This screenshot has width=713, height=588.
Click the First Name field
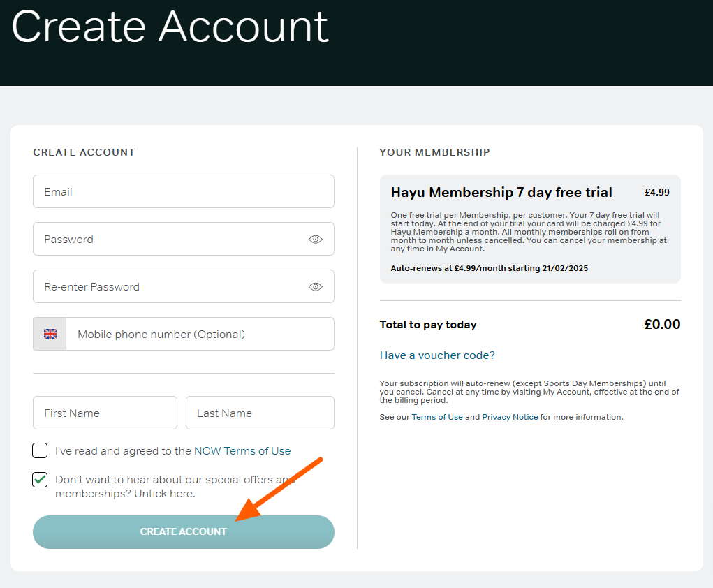[105, 413]
